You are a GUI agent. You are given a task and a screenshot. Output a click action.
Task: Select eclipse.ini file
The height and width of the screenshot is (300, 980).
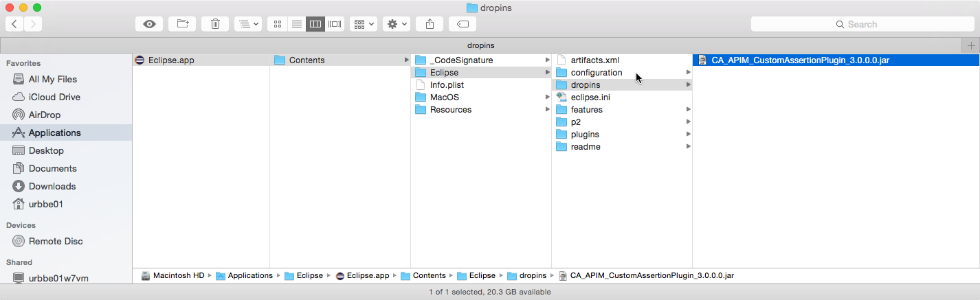click(622, 97)
